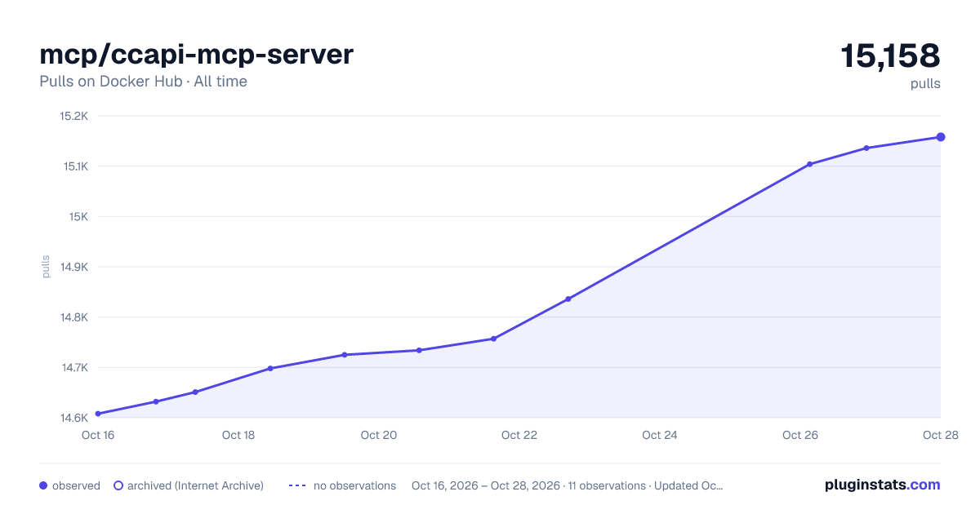Click the second data point after Oct 16

point(195,392)
